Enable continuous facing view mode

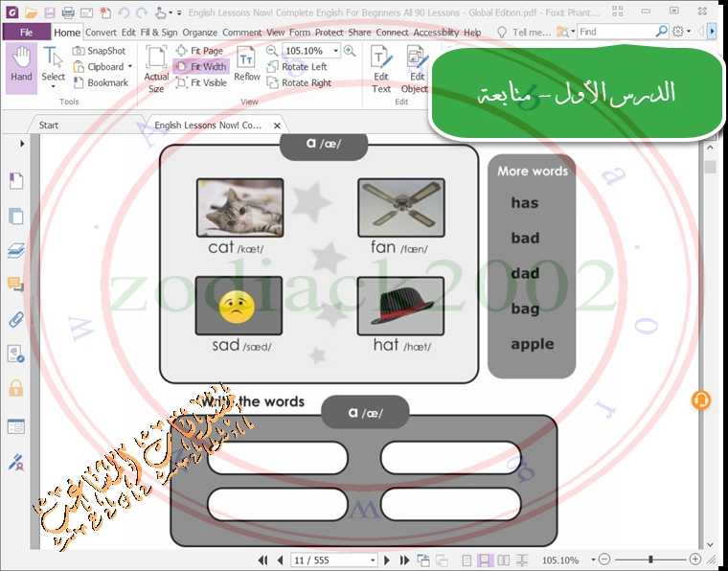(x=522, y=560)
